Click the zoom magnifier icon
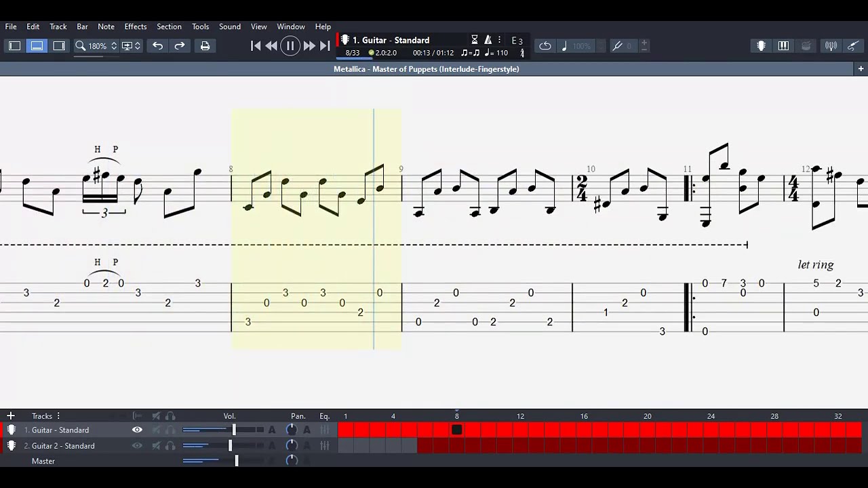This screenshot has width=868, height=488. (80, 46)
